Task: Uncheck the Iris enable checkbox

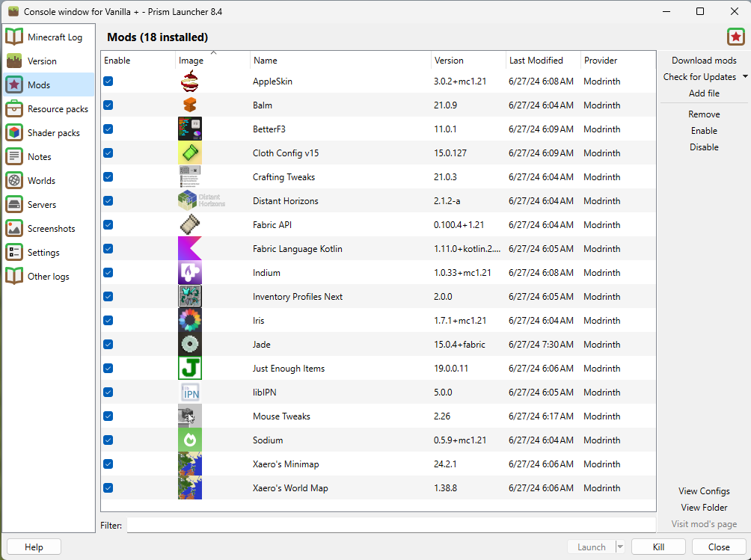Action: pos(108,320)
